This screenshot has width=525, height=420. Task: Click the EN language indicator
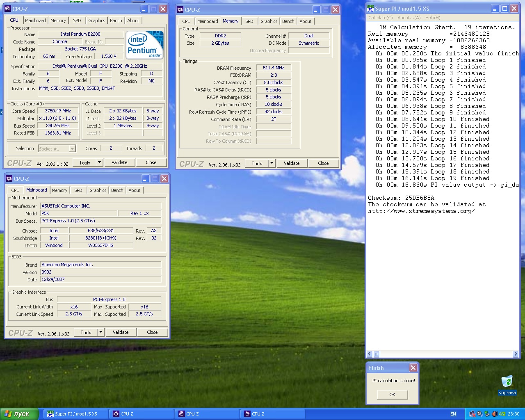coord(453,414)
